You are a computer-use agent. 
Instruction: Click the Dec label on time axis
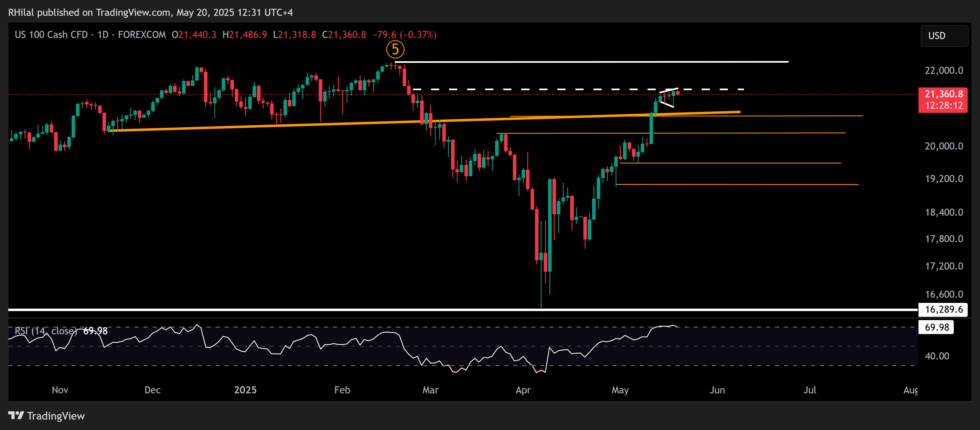tap(153, 390)
